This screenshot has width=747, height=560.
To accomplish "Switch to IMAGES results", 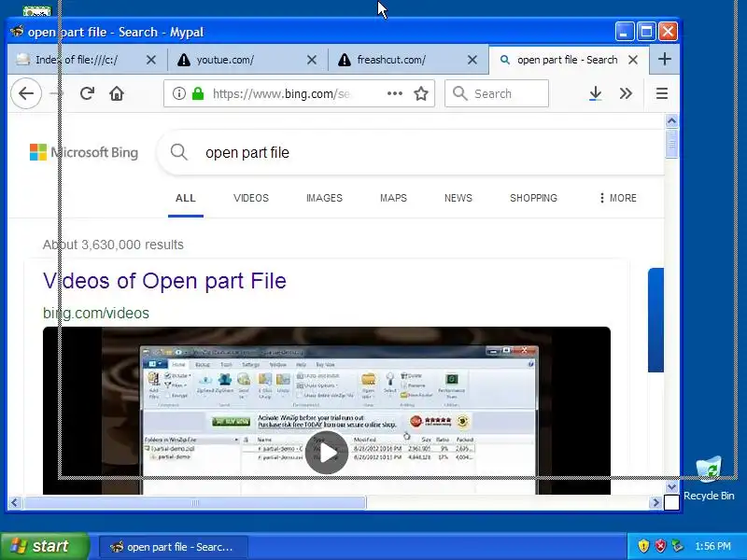I will click(x=324, y=198).
